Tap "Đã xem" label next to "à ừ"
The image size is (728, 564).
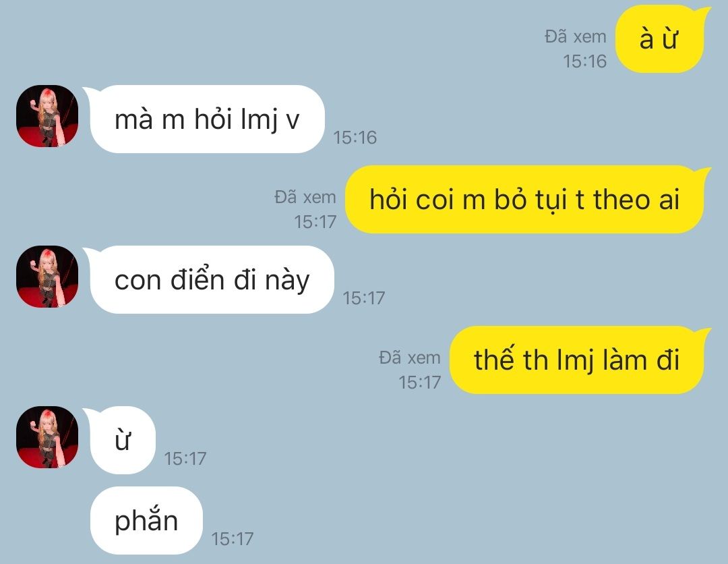576,36
